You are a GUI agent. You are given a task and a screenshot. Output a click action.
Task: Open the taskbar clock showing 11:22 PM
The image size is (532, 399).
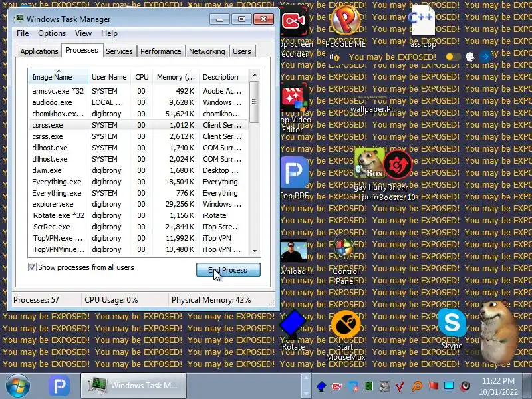tap(498, 386)
